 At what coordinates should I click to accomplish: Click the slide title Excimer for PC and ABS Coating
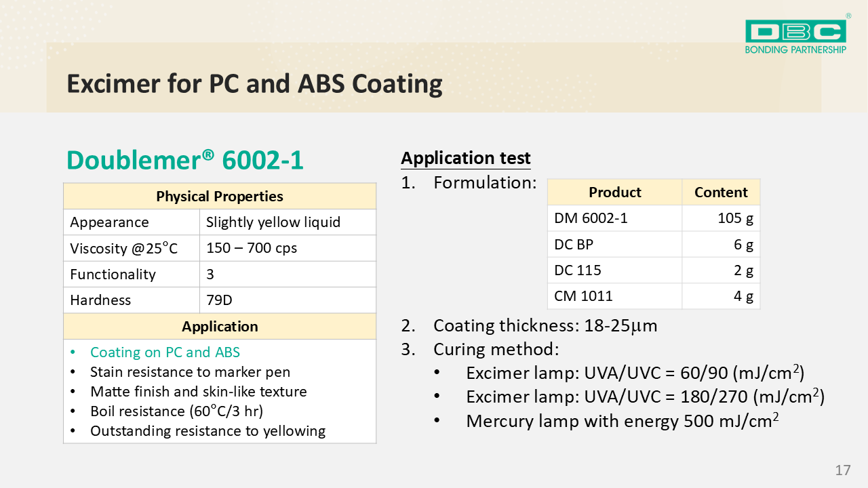254,84
